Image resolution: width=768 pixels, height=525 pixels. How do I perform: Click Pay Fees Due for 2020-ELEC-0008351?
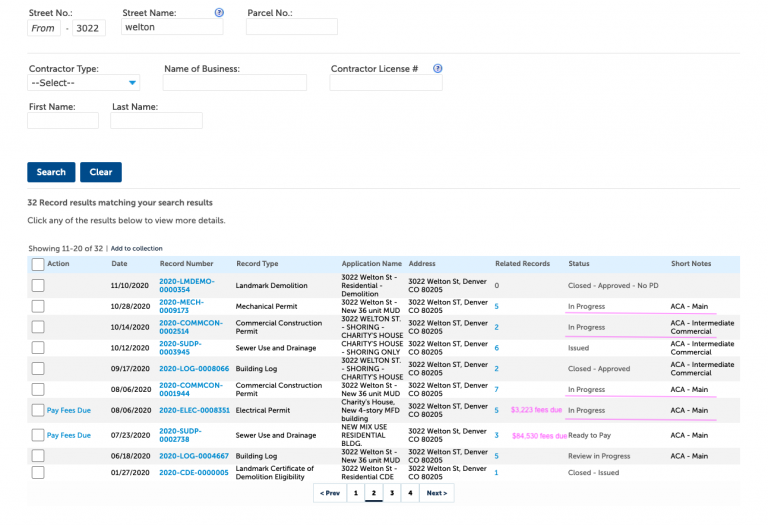click(x=69, y=410)
